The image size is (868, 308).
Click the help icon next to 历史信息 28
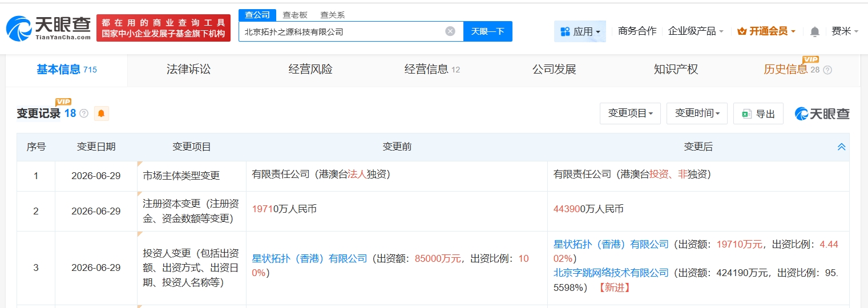(x=827, y=70)
